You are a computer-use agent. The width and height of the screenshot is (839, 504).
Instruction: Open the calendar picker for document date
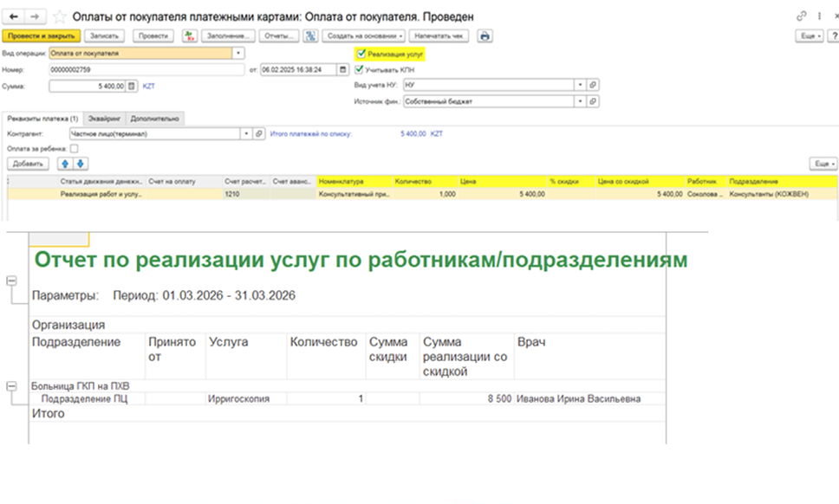[x=343, y=69]
